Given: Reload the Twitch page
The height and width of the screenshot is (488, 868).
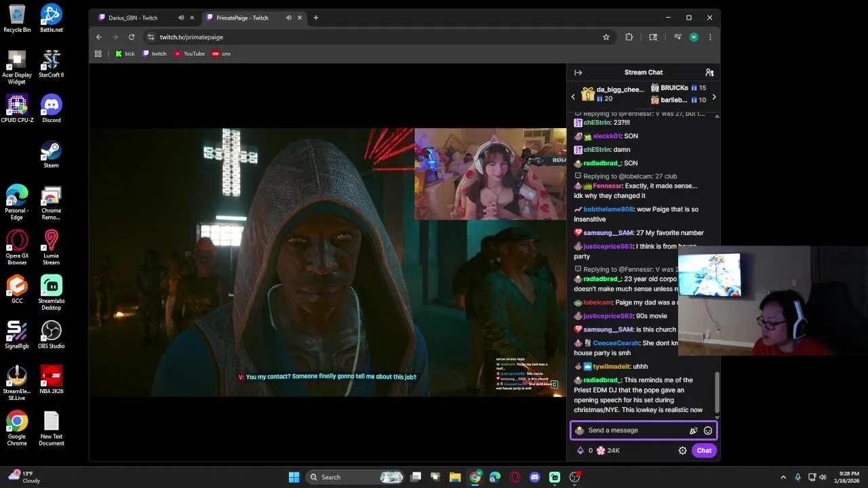Looking at the screenshot, I should tap(132, 37).
